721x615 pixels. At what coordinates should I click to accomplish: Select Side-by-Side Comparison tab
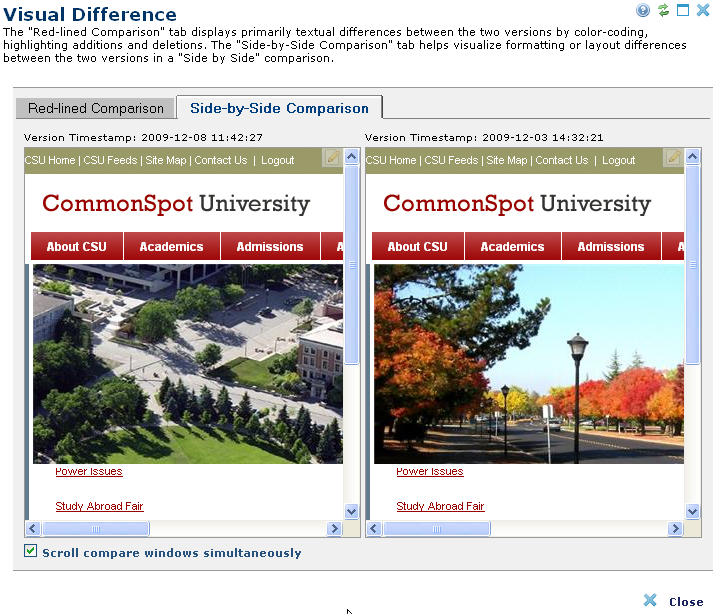280,108
